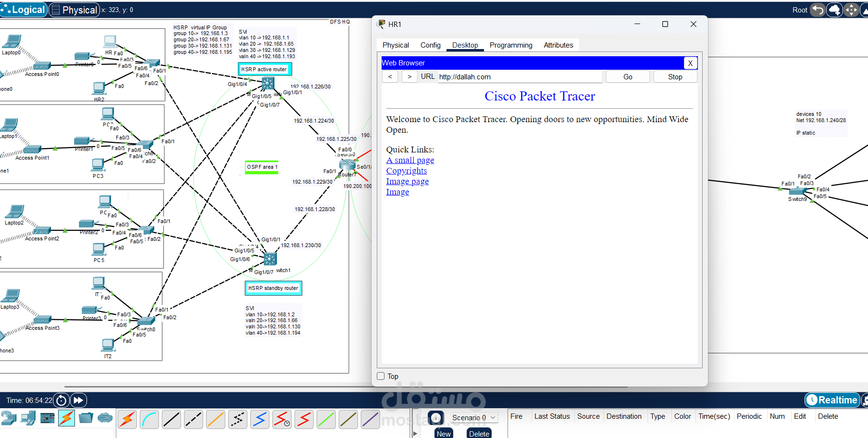This screenshot has width=868, height=438.
Task: Click the Stop button in Web Browser
Action: tap(675, 77)
